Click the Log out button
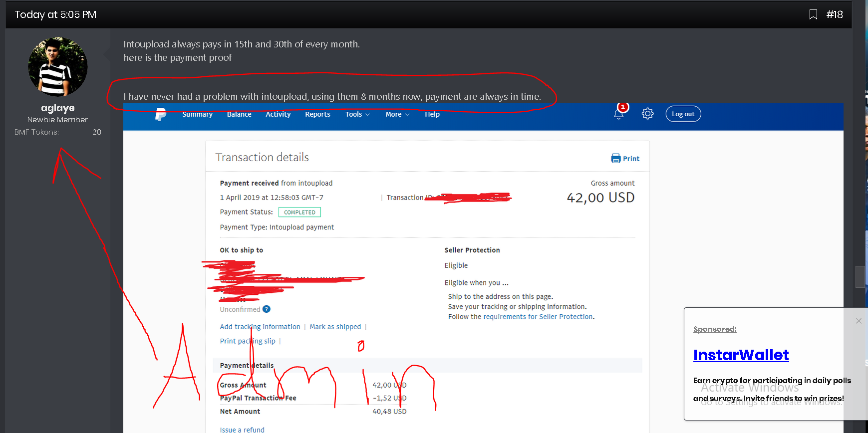The width and height of the screenshot is (868, 433). click(x=683, y=114)
